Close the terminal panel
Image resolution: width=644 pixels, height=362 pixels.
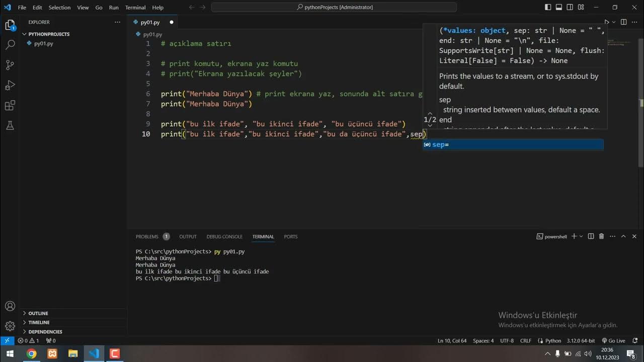[634, 236]
